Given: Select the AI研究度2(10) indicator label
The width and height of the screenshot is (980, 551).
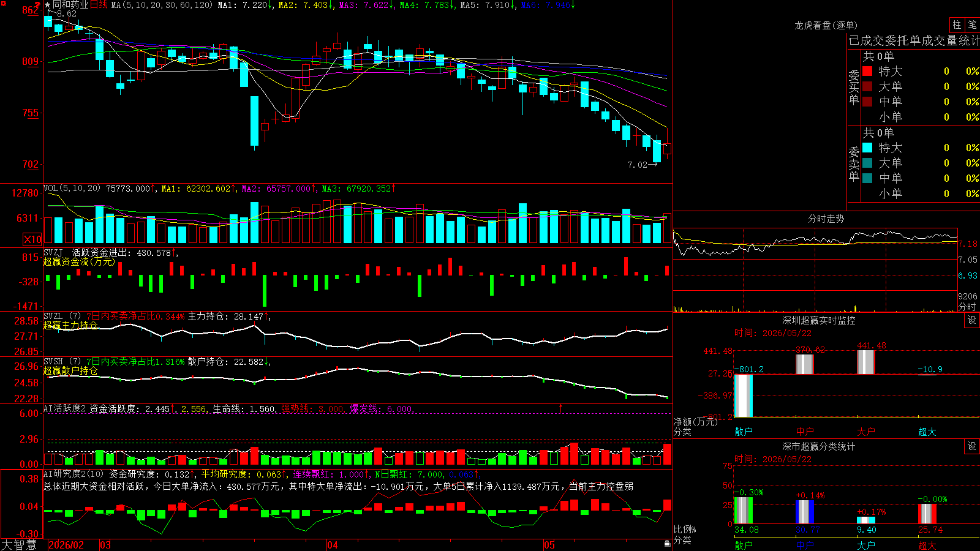Looking at the screenshot, I should coord(74,474).
